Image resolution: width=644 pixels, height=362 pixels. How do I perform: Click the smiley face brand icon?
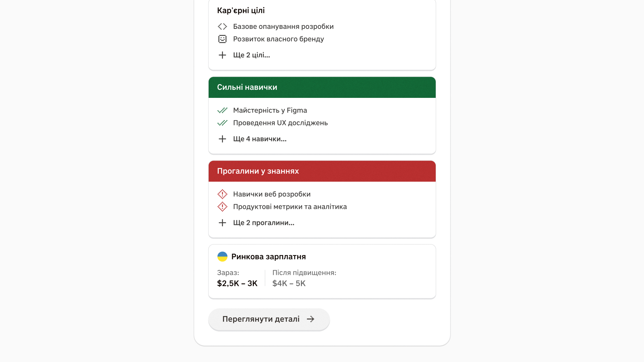(222, 39)
